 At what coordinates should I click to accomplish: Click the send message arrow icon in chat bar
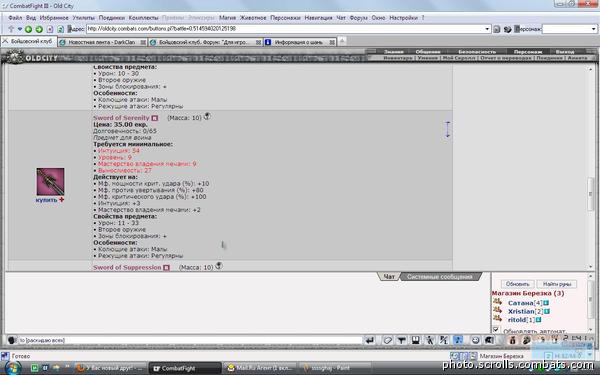click(369, 340)
